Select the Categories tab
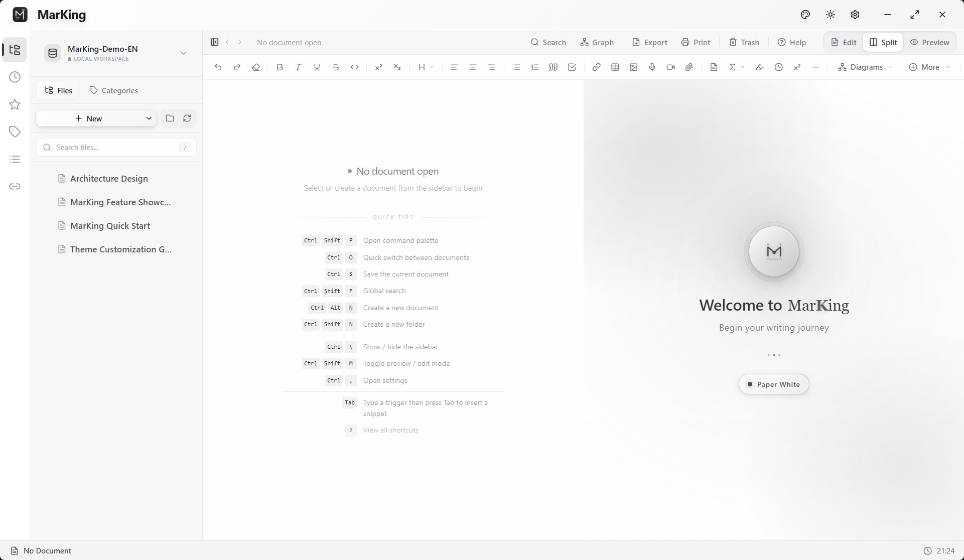The width and height of the screenshot is (964, 560). [114, 90]
